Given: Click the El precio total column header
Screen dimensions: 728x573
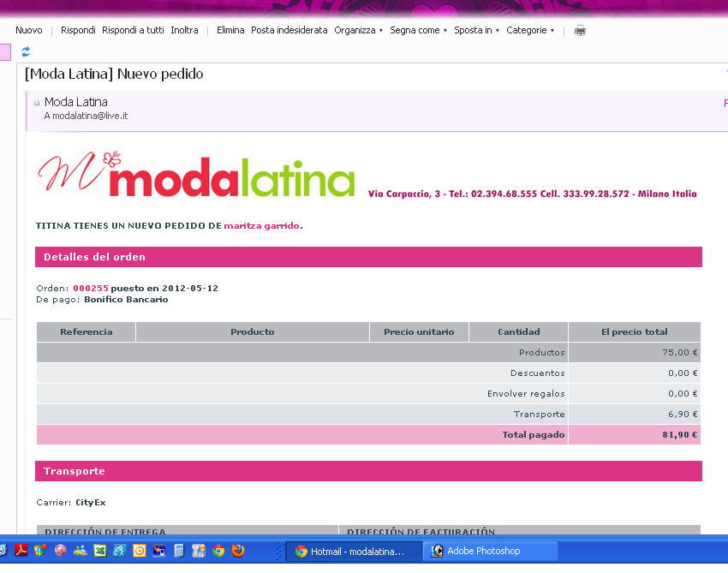Looking at the screenshot, I should pos(634,331).
